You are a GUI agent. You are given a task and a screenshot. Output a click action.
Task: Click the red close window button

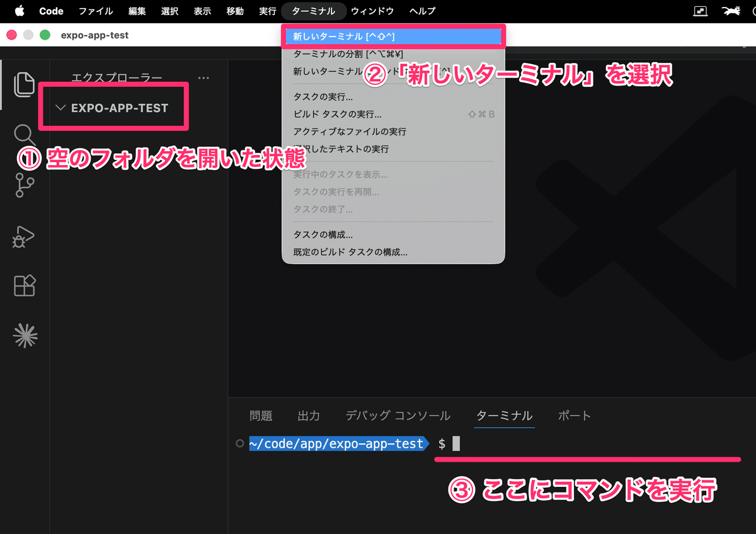tap(11, 35)
